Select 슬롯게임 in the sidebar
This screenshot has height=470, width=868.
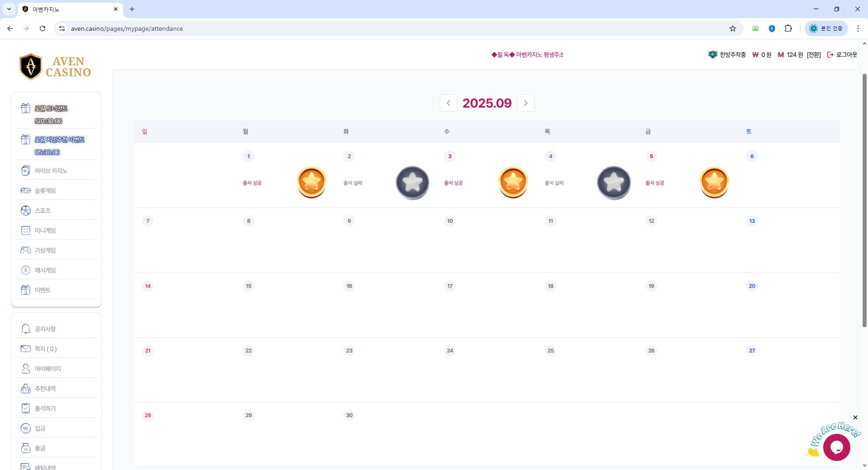(45, 191)
